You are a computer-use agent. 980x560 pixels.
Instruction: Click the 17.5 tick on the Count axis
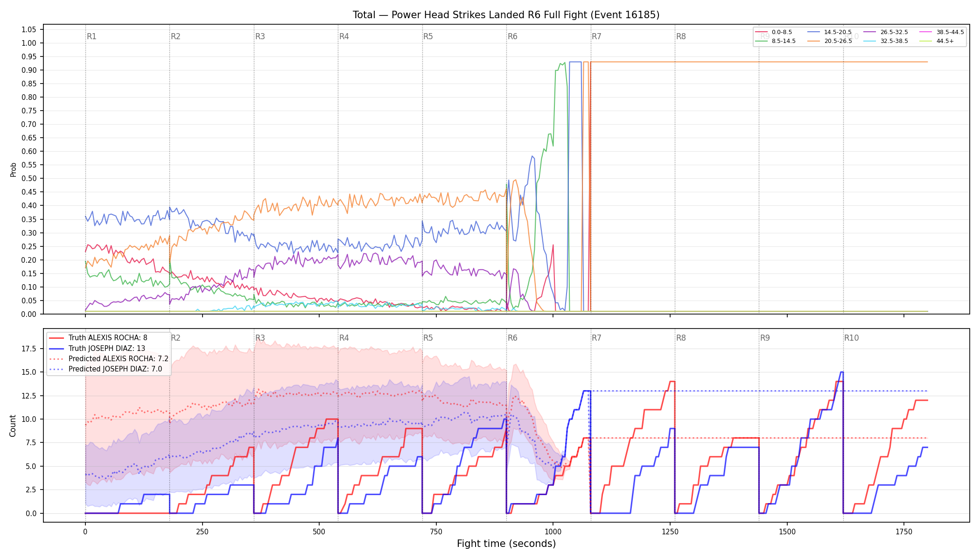(x=29, y=349)
